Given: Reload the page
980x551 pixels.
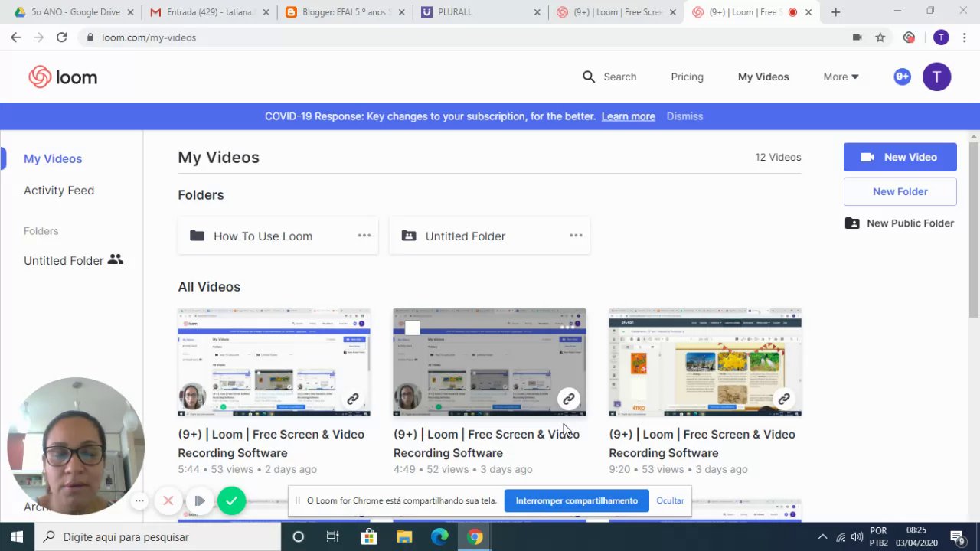Looking at the screenshot, I should tap(61, 37).
